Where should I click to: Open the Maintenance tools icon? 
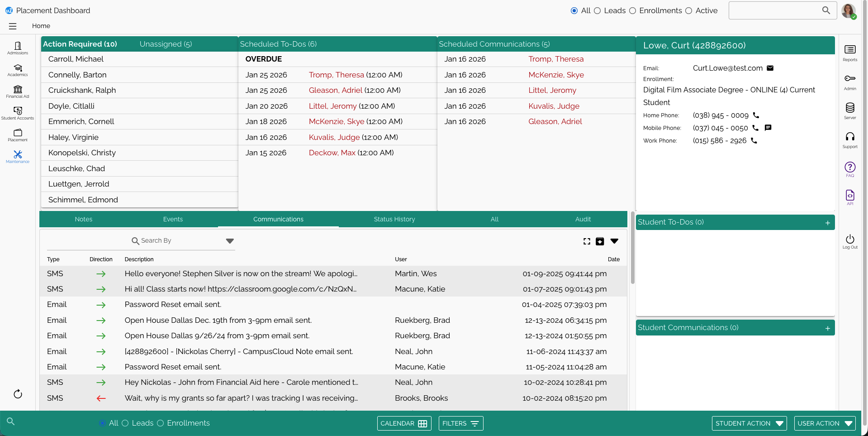pyautogui.click(x=17, y=155)
